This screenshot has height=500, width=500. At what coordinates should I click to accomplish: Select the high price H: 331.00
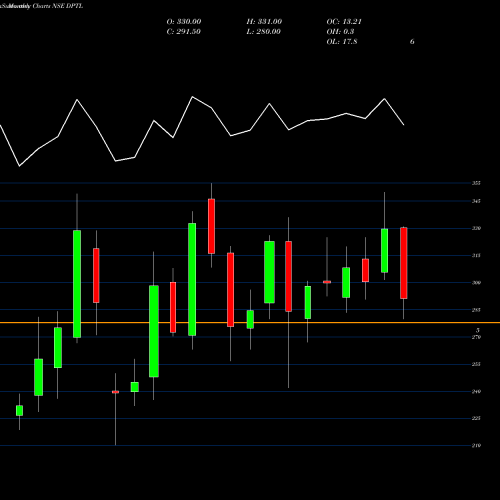click(x=264, y=22)
